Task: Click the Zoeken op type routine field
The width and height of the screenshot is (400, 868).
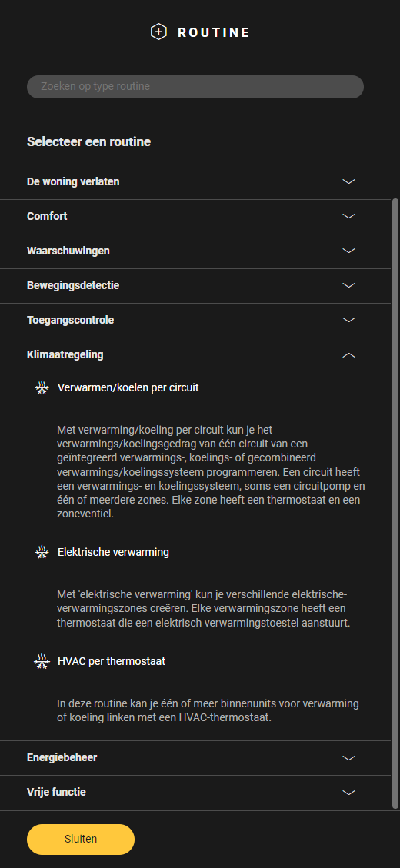Action: [195, 87]
